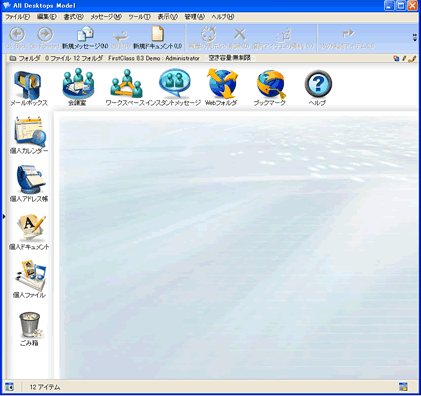Image resolution: width=421 pixels, height=396 pixels.
Task: Open the ファイル menu
Action: coord(17,17)
